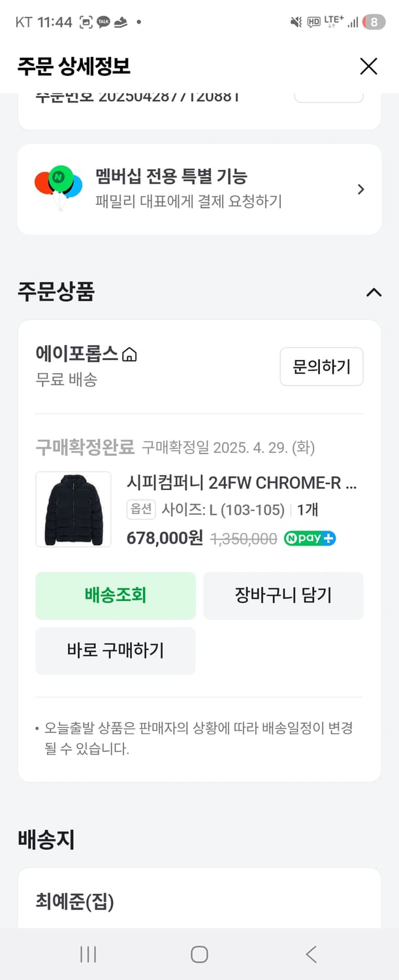Tap 바로 구매하기 to buy now
Viewport: 399px width, 980px height.
tap(115, 651)
